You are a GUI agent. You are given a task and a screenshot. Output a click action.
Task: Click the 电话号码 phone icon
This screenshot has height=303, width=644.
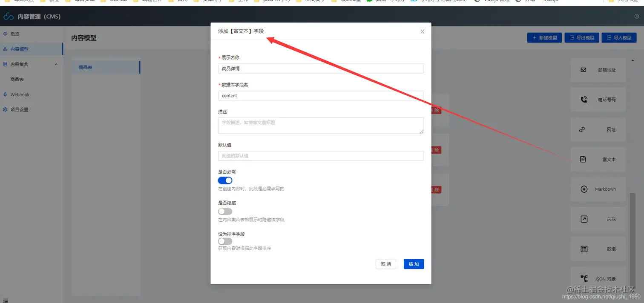(584, 100)
